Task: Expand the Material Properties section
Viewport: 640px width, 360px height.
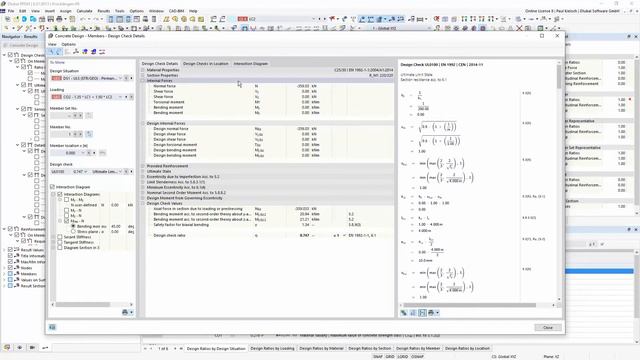Action: pyautogui.click(x=143, y=70)
